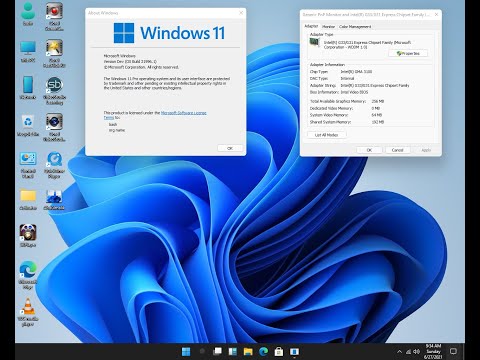This screenshot has height=360, width=480.
Task: Click the 'Chip Type' value text
Action: pyautogui.click(x=356, y=72)
